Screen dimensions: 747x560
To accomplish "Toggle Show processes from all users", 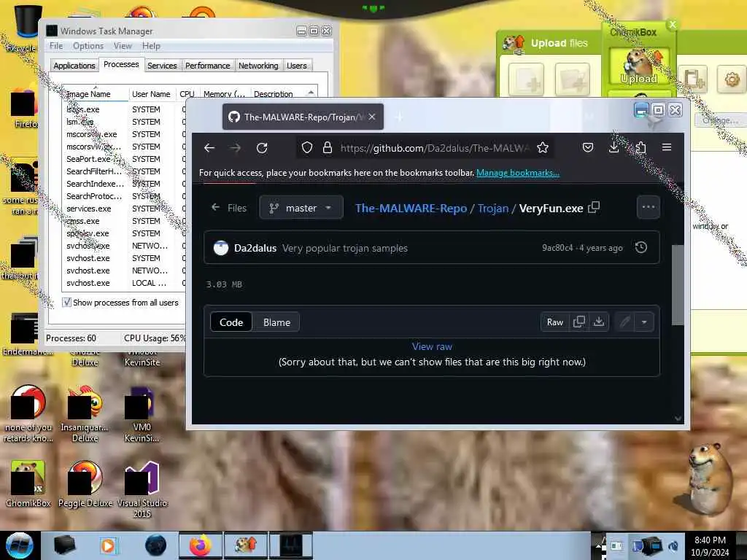I will click(67, 303).
